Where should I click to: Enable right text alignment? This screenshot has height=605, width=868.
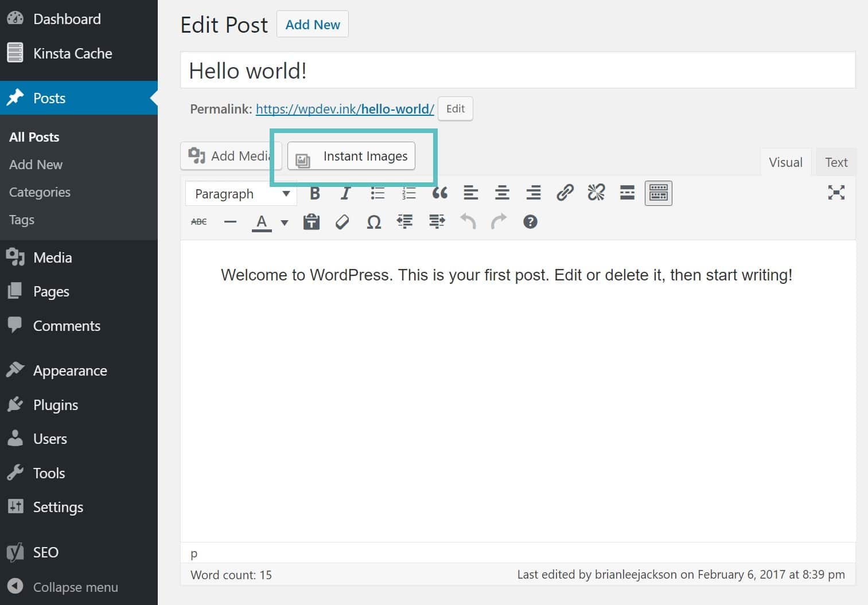coord(533,193)
